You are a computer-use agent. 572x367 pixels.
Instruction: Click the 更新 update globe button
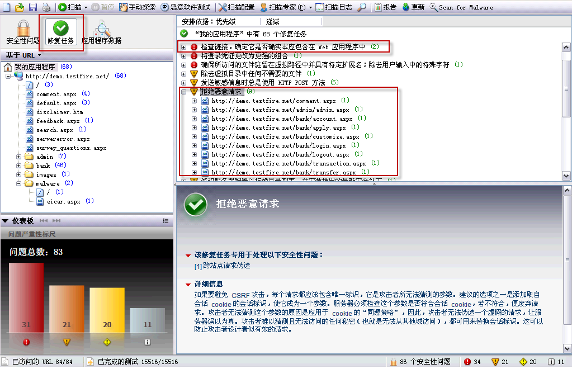[413, 7]
